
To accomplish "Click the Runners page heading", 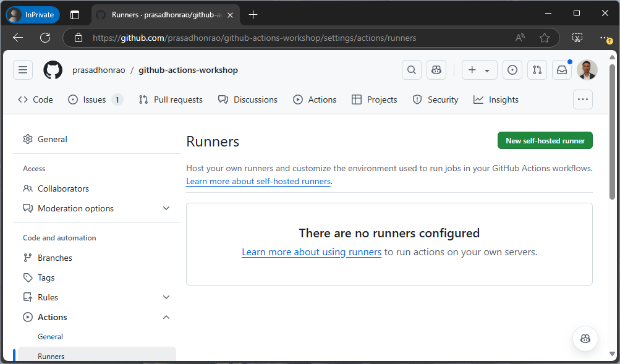I will click(x=213, y=142).
